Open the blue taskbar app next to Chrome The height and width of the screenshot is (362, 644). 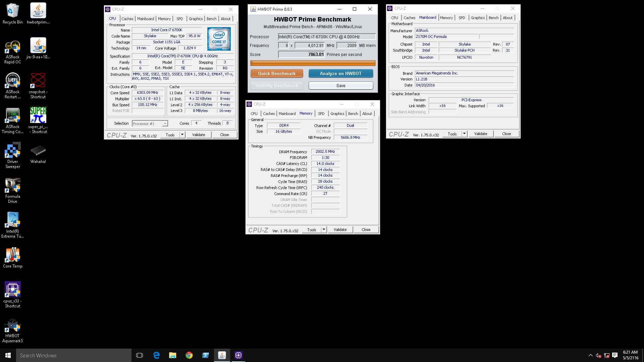click(x=206, y=355)
